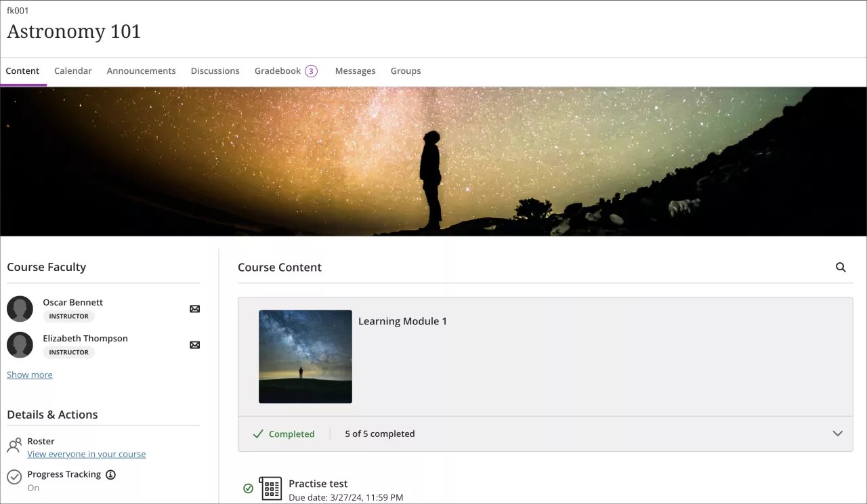Open the Practise test link
The width and height of the screenshot is (867, 504).
pyautogui.click(x=318, y=483)
